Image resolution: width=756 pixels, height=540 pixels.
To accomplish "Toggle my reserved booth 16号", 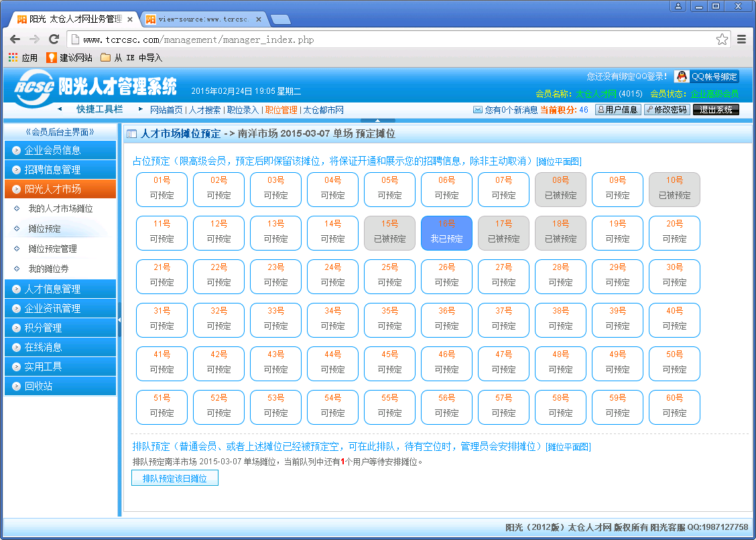I will click(446, 233).
